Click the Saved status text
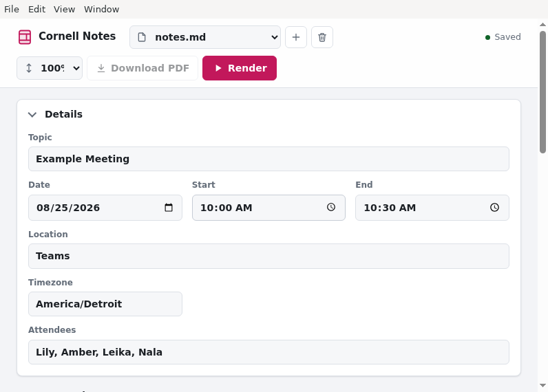This screenshot has width=548, height=392. click(507, 37)
